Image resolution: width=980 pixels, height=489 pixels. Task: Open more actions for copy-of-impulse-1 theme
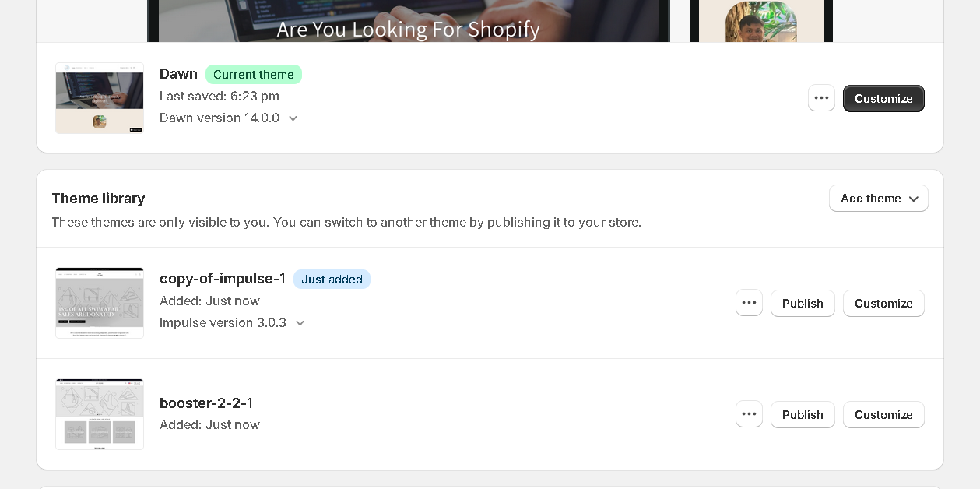(x=749, y=303)
